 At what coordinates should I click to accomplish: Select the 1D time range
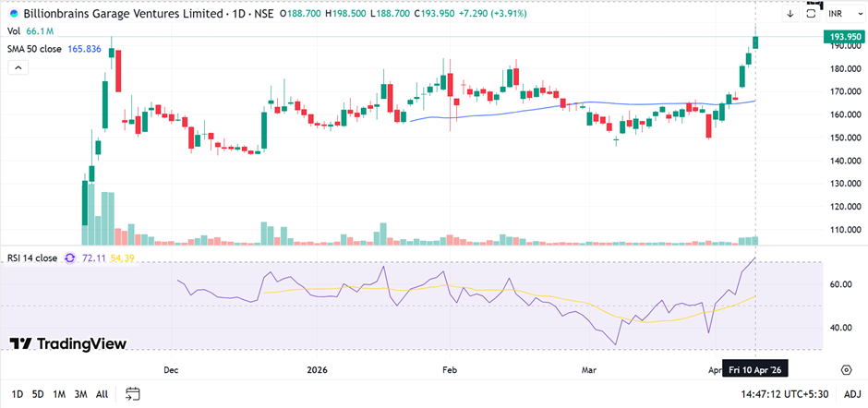point(17,394)
